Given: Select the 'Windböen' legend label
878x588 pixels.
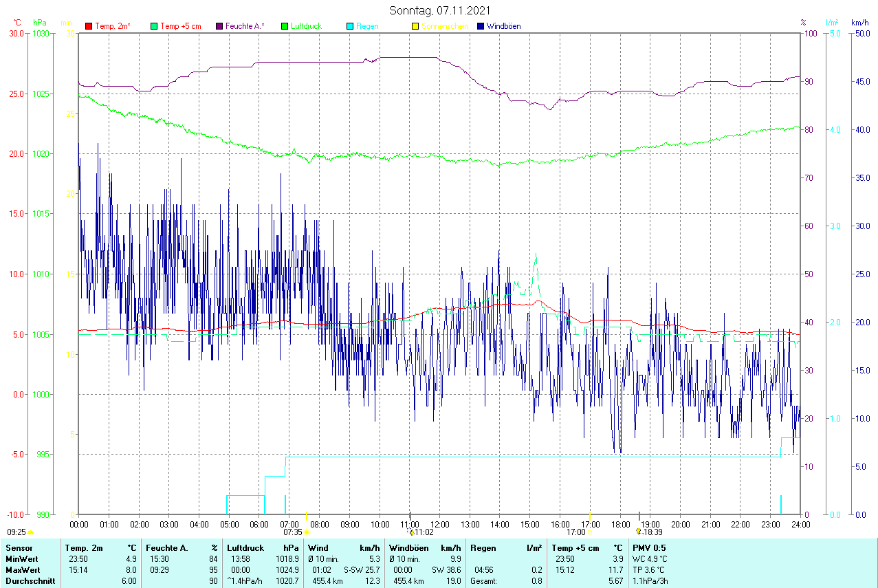Looking at the screenshot, I should [503, 26].
